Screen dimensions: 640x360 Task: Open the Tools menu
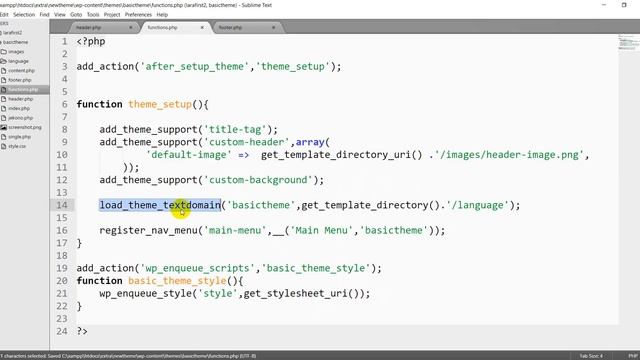point(93,14)
